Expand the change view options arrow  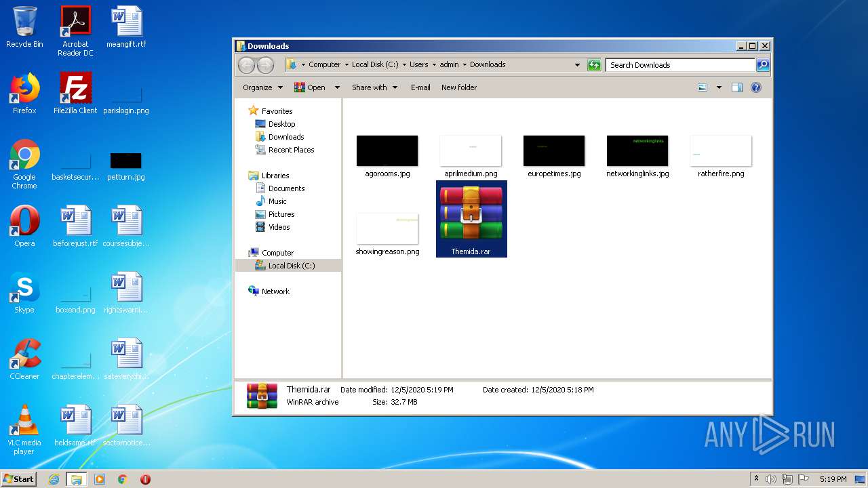[x=719, y=87]
